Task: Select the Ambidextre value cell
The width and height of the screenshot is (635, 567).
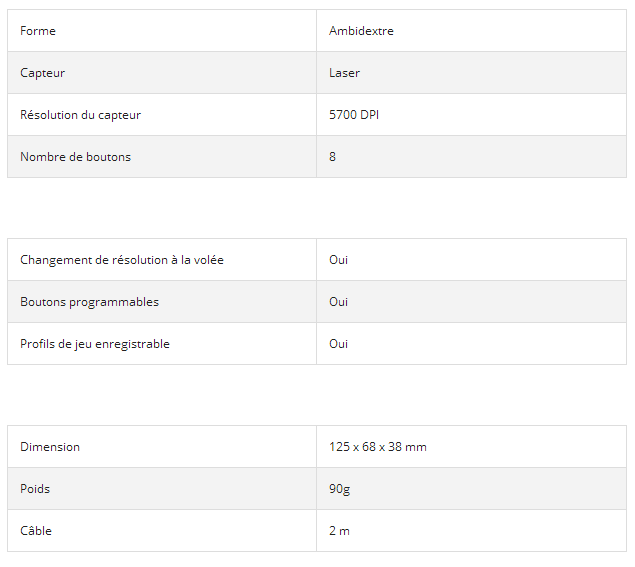Action: coord(361,31)
